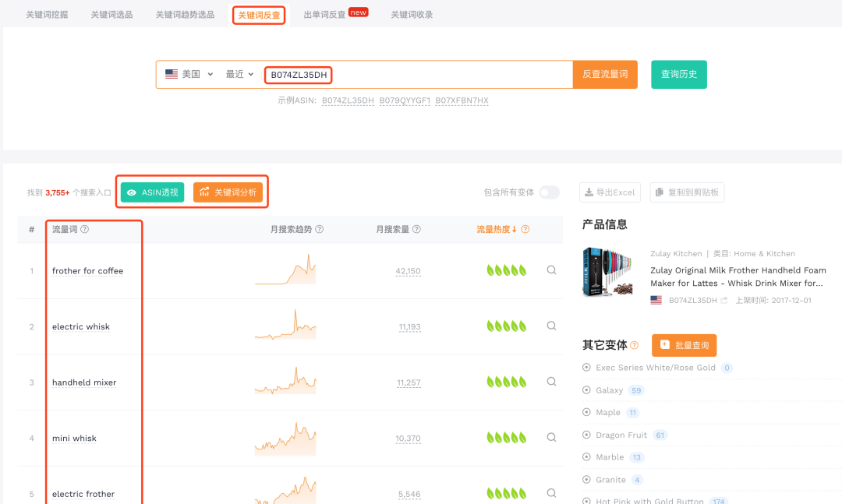Screen dimensions: 842x504
Task: Click the help icon next to 流量词 header
Action: point(83,229)
